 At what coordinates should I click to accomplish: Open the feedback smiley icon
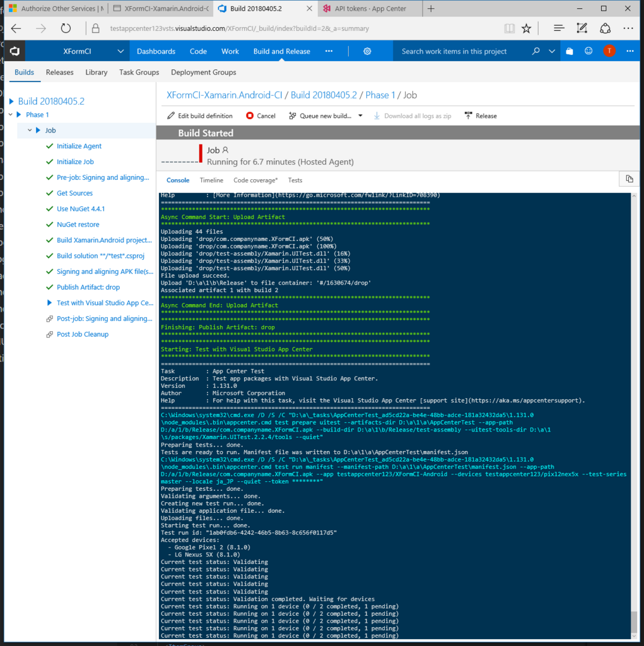click(588, 51)
